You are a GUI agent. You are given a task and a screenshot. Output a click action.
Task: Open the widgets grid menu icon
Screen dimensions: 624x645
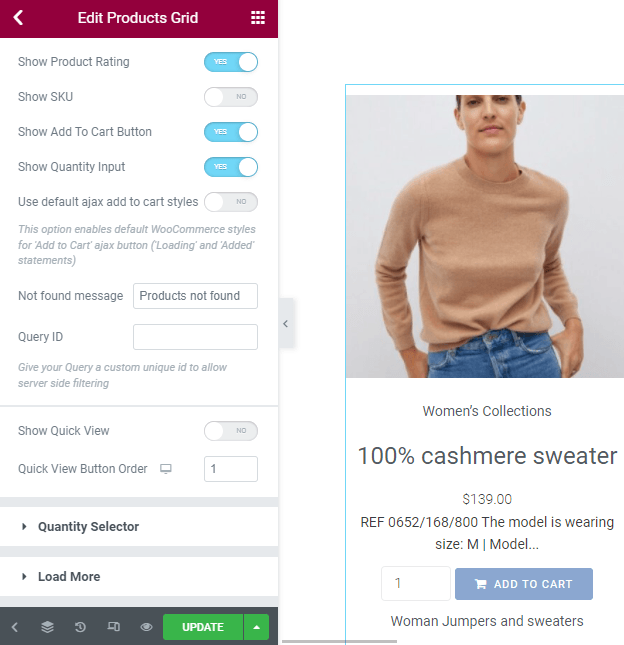pyautogui.click(x=258, y=18)
